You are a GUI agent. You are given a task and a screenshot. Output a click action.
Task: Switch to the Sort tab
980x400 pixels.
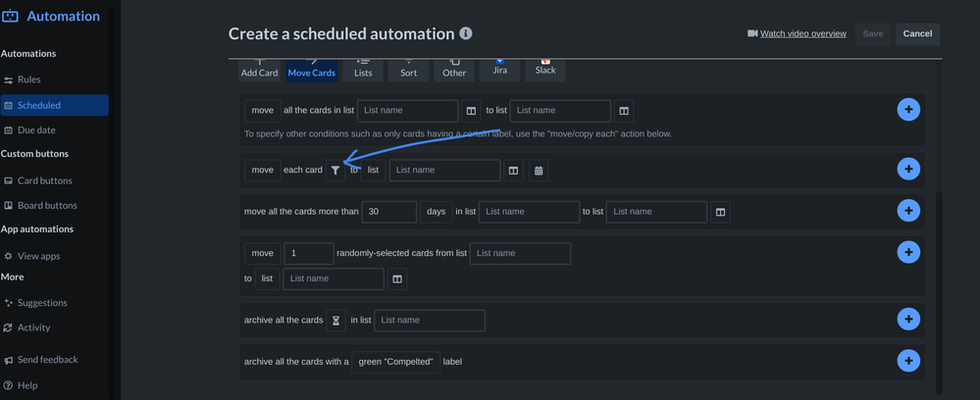pos(409,71)
